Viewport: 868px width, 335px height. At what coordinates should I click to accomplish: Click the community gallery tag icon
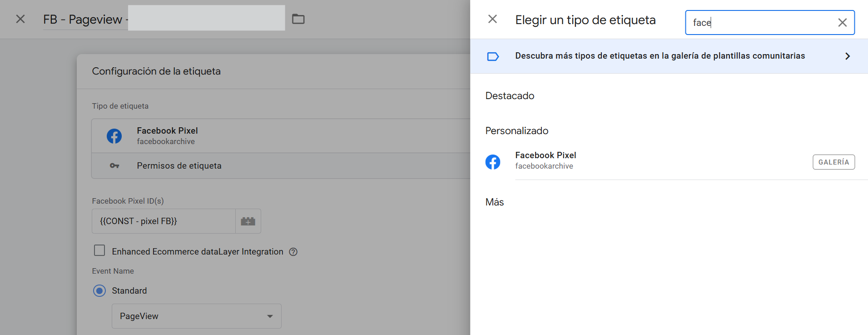click(493, 56)
